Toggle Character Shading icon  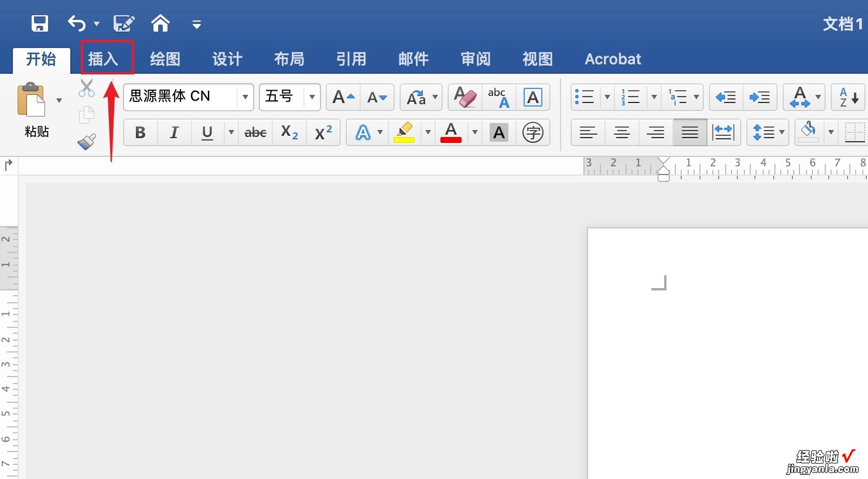(x=499, y=133)
